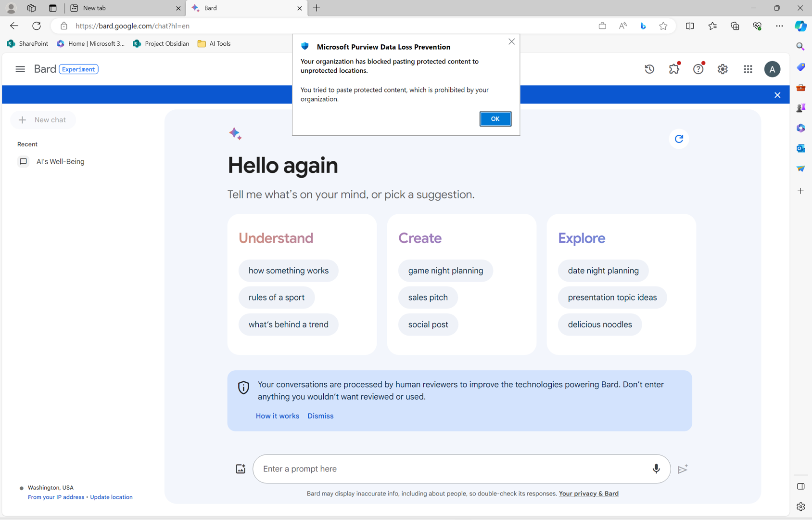Add page to favorites star

coord(663,26)
